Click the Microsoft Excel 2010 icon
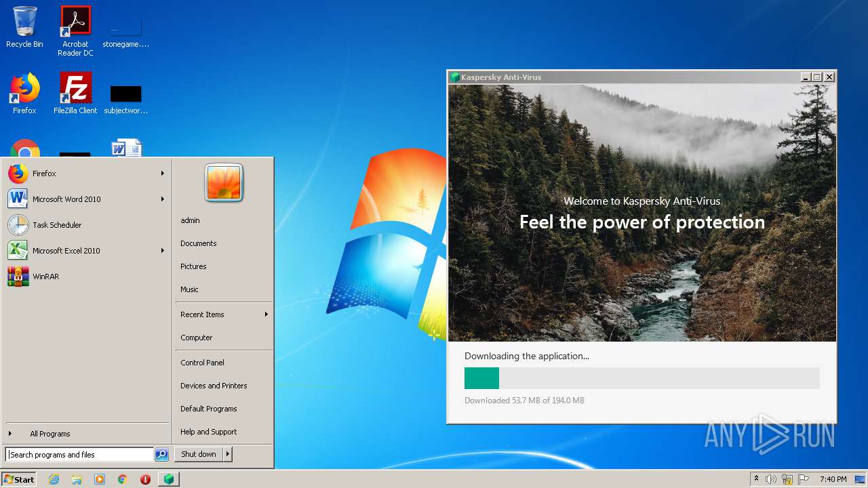 pyautogui.click(x=18, y=251)
